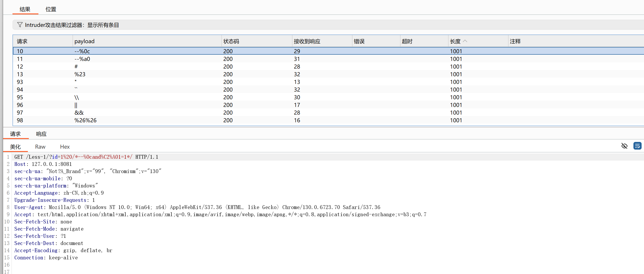Select request row 13 with payload %23

80,74
